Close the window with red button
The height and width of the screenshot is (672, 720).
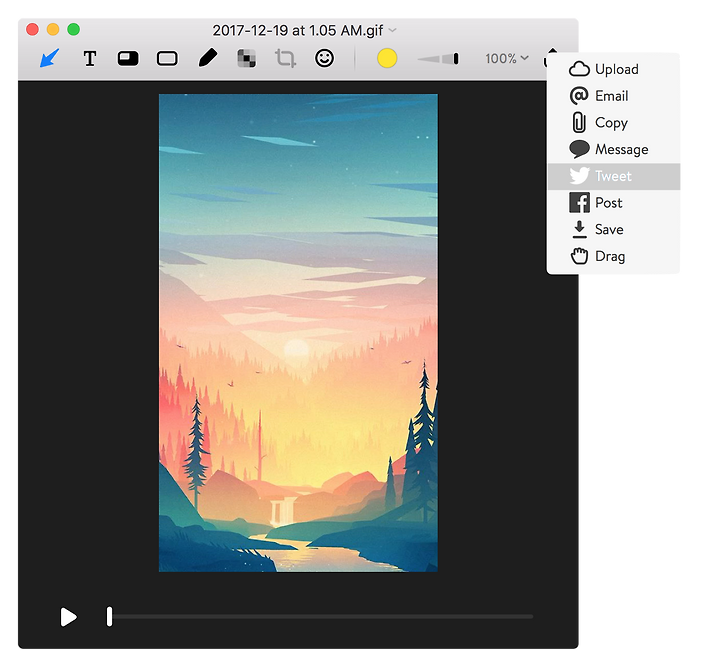33,29
